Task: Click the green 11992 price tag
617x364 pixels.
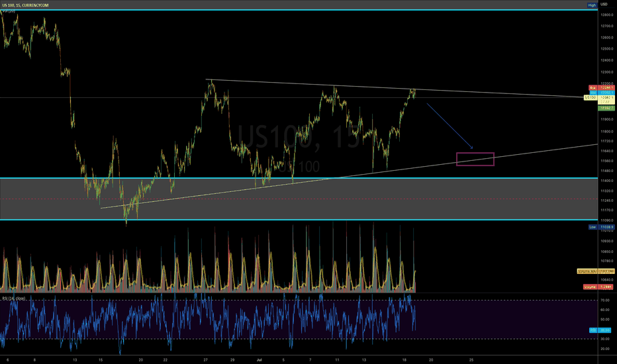Action: click(x=606, y=108)
